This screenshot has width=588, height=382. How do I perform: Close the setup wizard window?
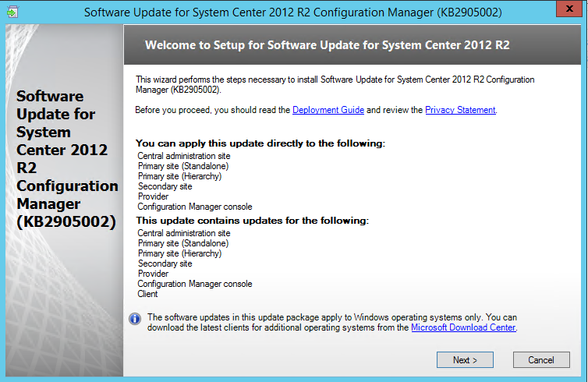[x=569, y=9]
